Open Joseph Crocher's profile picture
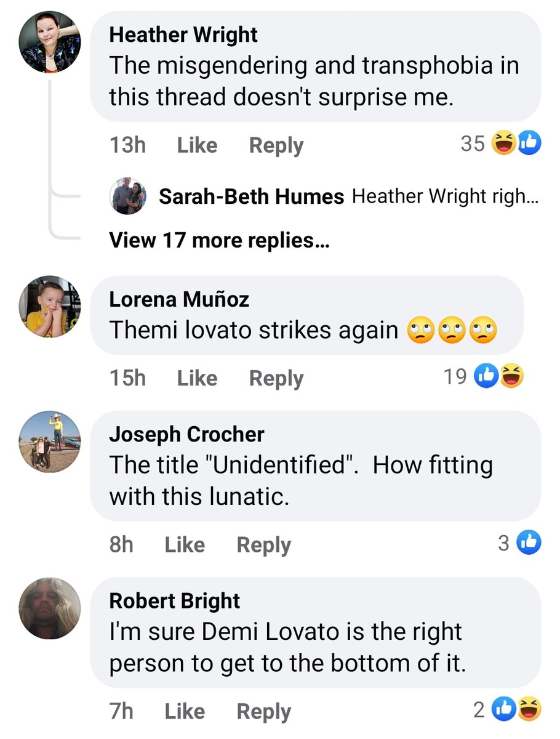The height and width of the screenshot is (739, 560). (50, 442)
